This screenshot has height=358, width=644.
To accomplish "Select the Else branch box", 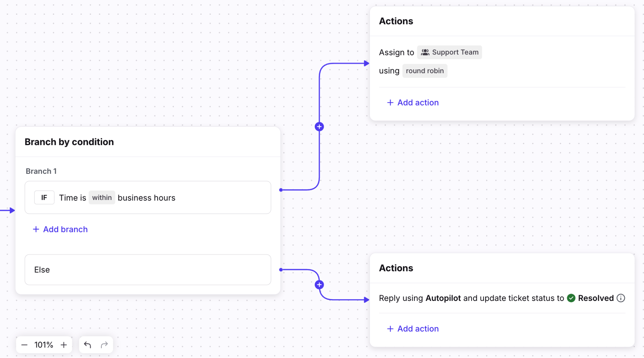I will pyautogui.click(x=148, y=270).
